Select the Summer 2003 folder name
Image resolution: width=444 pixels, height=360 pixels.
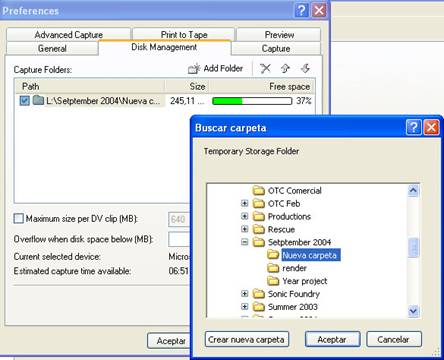(293, 307)
